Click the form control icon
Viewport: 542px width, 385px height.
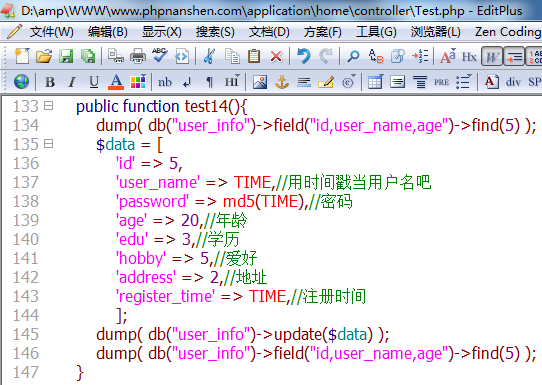398,82
